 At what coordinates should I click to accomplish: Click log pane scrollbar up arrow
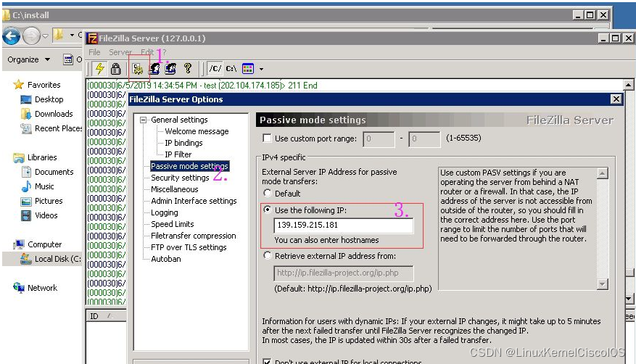[628, 85]
